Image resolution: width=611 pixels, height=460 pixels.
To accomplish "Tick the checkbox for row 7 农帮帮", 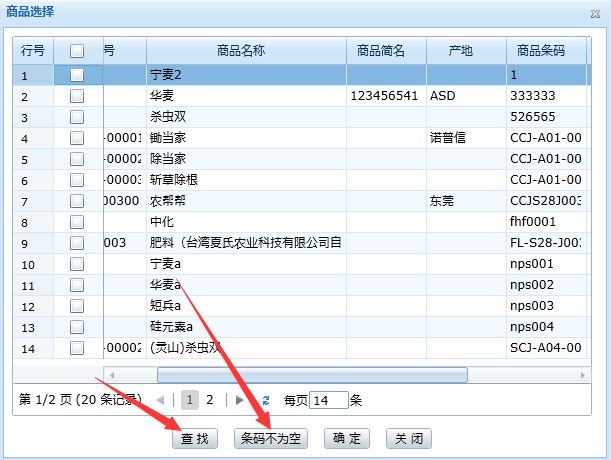I will [77, 201].
